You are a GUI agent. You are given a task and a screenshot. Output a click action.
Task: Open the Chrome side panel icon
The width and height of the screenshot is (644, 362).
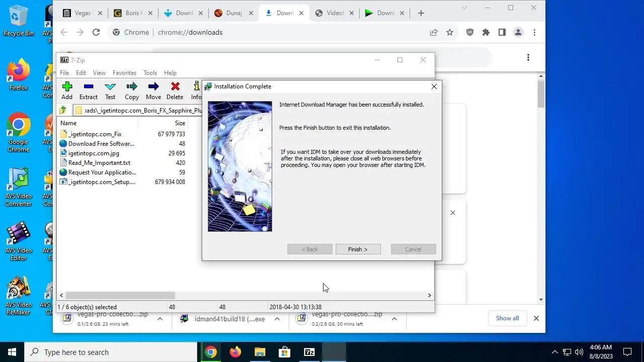(x=502, y=32)
